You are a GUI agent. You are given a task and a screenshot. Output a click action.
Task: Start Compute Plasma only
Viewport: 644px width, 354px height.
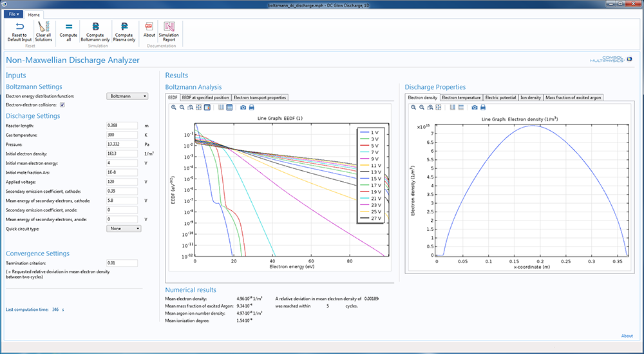click(123, 27)
